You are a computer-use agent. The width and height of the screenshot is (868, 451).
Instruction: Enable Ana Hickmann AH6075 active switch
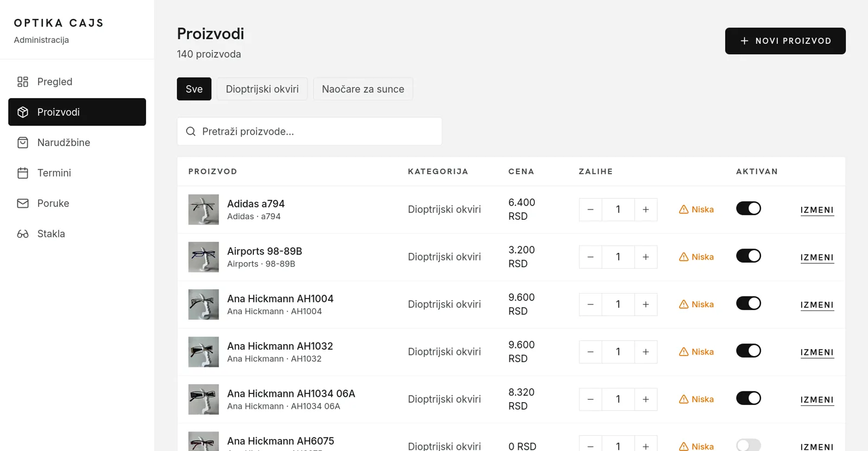click(x=749, y=445)
